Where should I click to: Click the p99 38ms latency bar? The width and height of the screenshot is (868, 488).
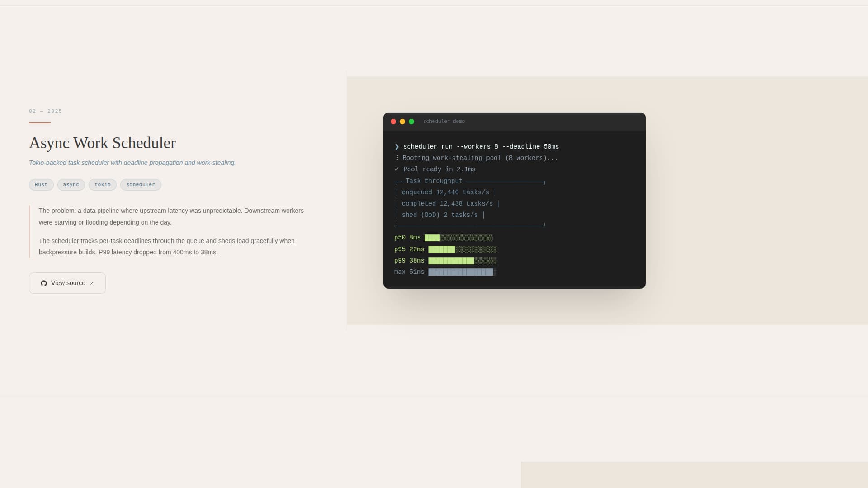(462, 260)
